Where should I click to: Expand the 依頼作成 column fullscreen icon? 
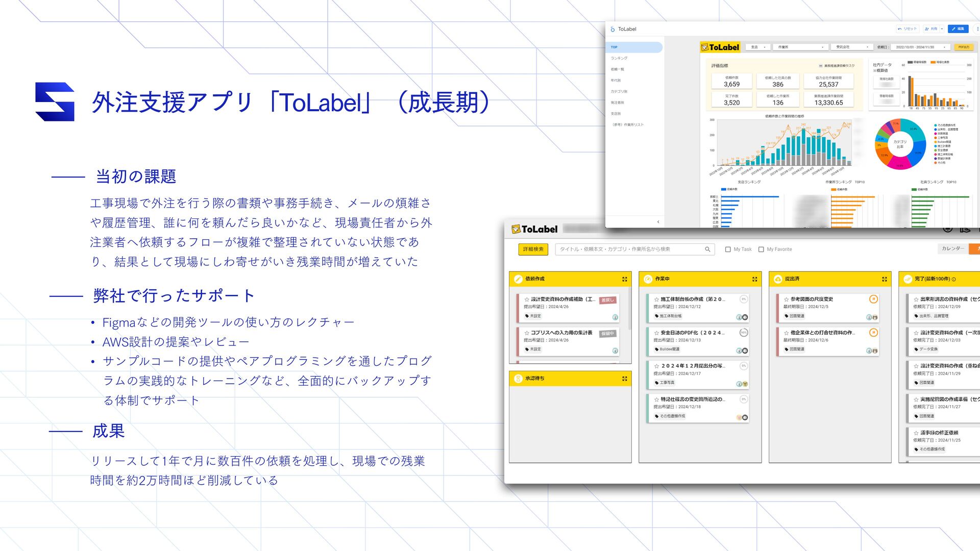coord(624,279)
